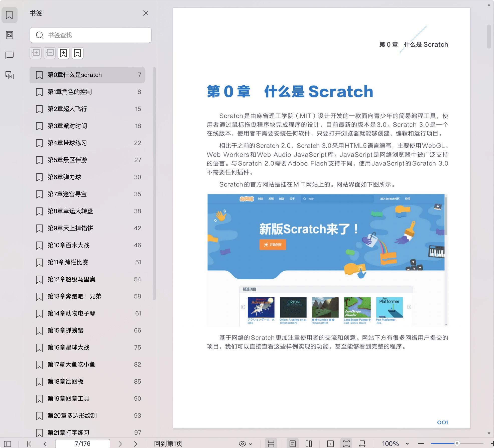The image size is (494, 448).
Task: Toggle the sidebar panel visibility icon
Action: (8, 444)
